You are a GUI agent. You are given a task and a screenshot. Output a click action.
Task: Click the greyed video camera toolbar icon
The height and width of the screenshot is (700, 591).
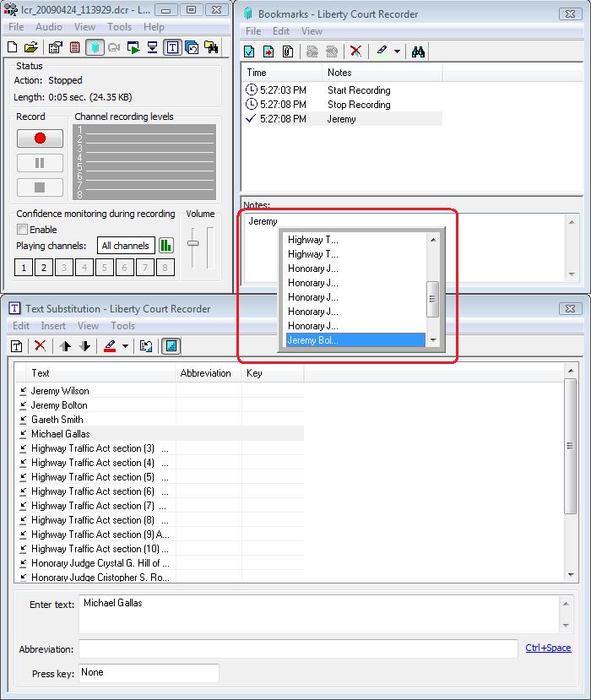(114, 47)
